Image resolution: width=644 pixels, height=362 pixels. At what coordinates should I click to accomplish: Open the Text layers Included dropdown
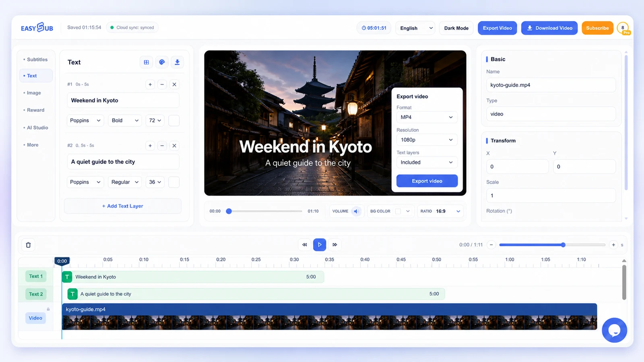(x=427, y=162)
